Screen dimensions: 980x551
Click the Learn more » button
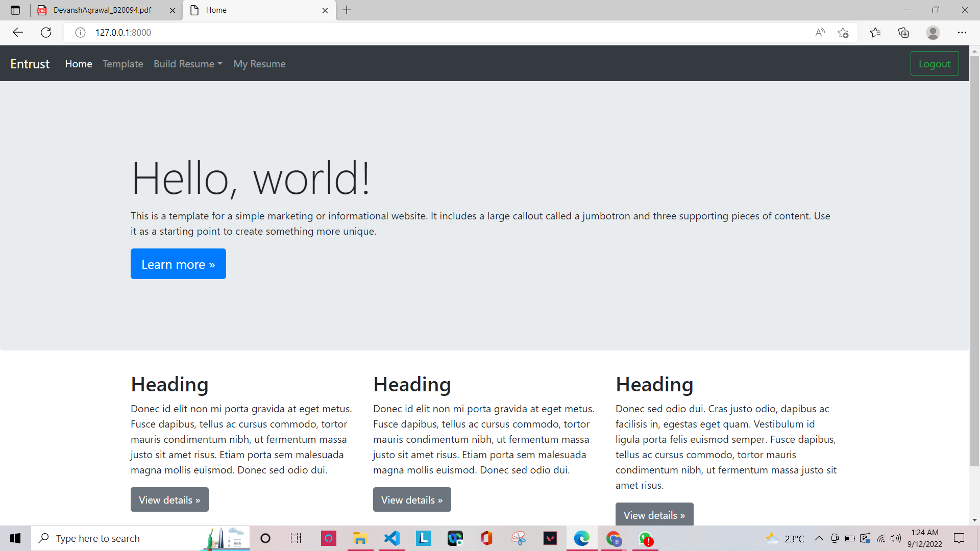click(x=178, y=264)
